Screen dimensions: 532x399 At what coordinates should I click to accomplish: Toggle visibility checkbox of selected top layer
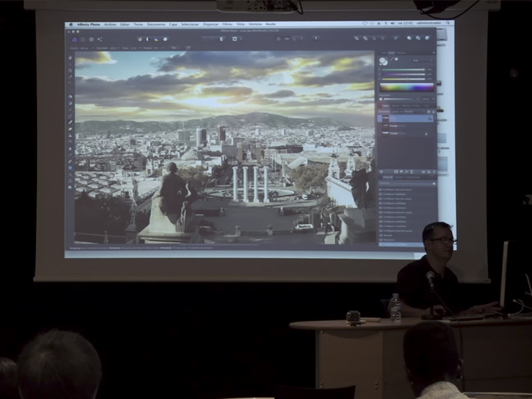pyautogui.click(x=430, y=118)
